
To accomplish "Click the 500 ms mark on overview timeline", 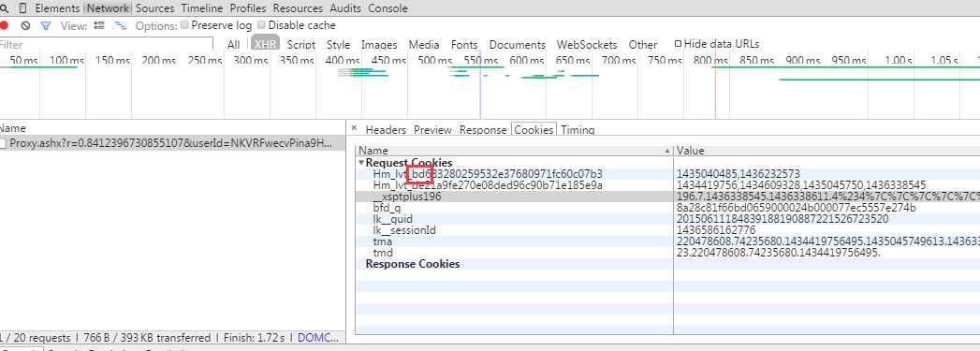I will tap(435, 61).
